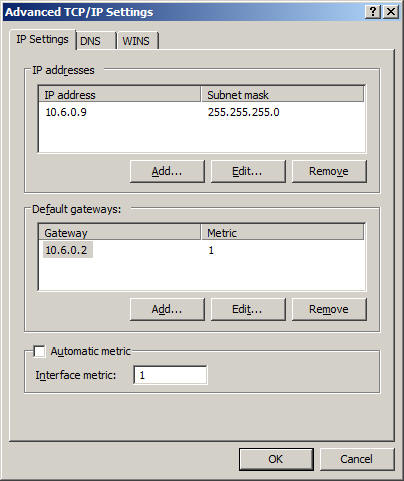Click inside the Interface metric field

pyautogui.click(x=170, y=375)
